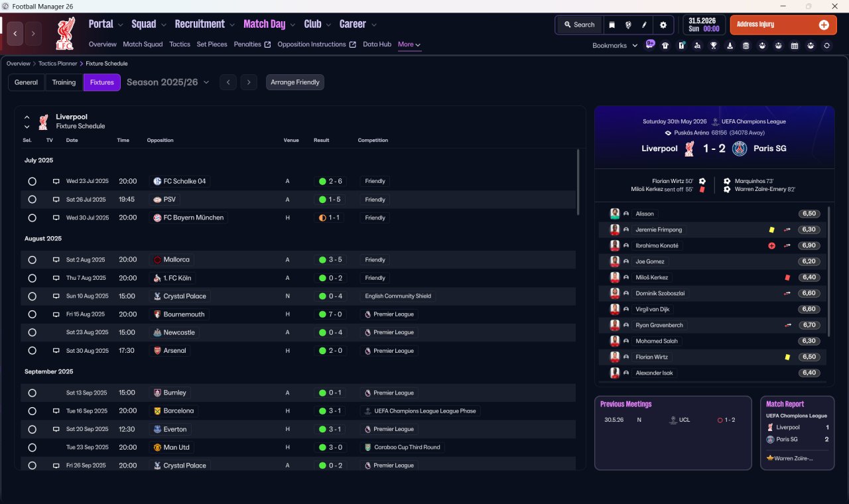Screen dimensions: 849x504
Task: Click the plus icon on Address Injury
Action: (824, 25)
